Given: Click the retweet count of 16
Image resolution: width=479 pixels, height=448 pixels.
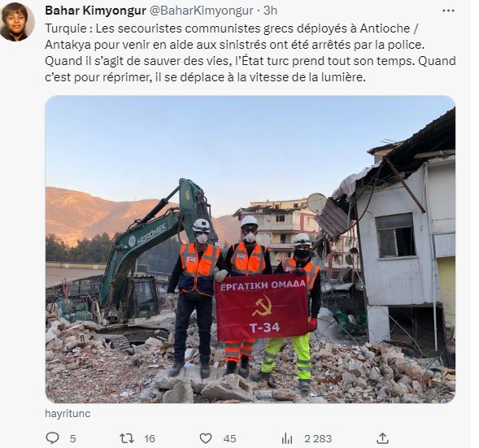Looking at the screenshot, I should 150,438.
